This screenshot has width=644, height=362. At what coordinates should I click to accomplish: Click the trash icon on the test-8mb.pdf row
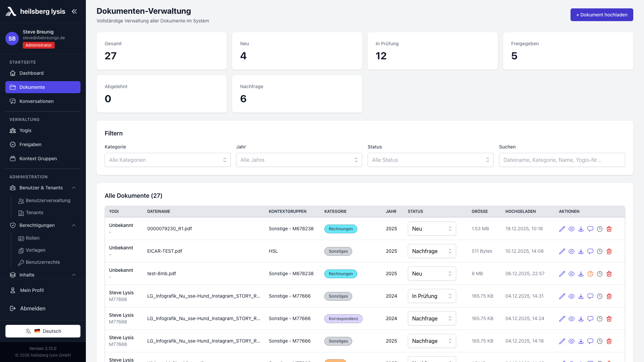click(609, 274)
